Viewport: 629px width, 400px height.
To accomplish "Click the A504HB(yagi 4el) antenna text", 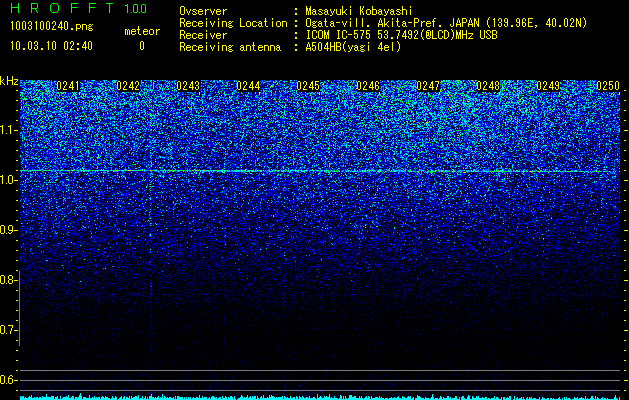I will pos(353,47).
